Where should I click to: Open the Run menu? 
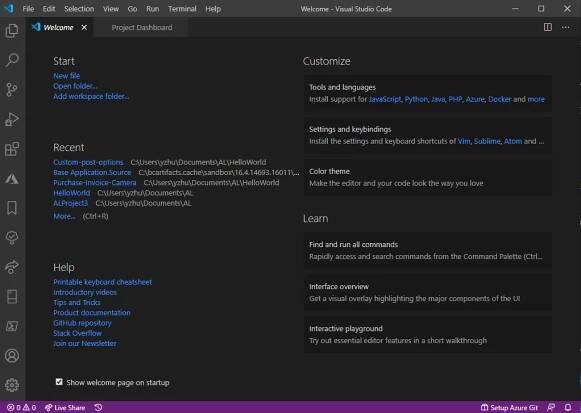(x=152, y=9)
